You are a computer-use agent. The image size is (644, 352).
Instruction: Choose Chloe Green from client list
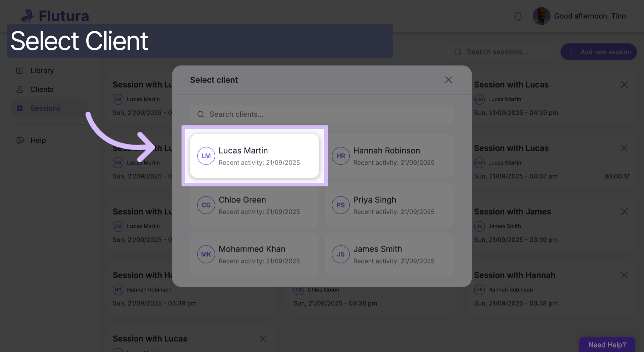tap(255, 205)
